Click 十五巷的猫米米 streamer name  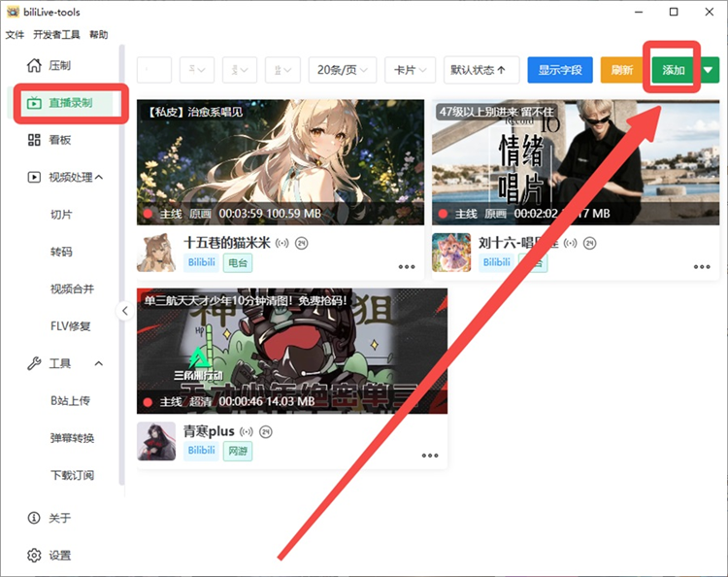[x=227, y=243]
